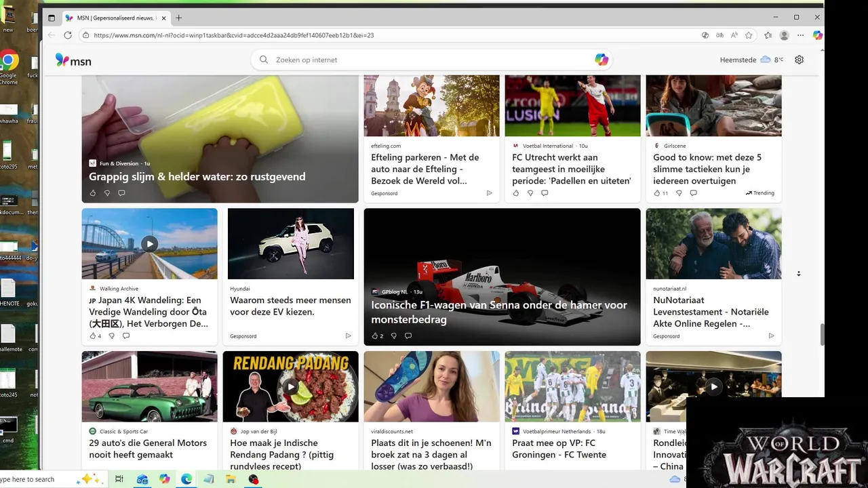The image size is (868, 488).
Task: Dislike the Senna F1-wagen article
Action: click(x=393, y=336)
